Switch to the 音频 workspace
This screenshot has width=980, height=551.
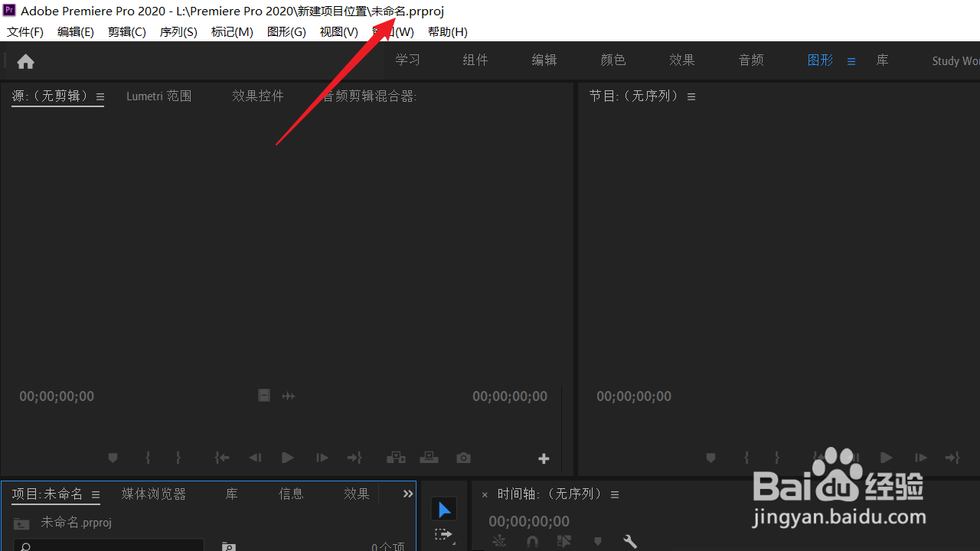click(751, 60)
